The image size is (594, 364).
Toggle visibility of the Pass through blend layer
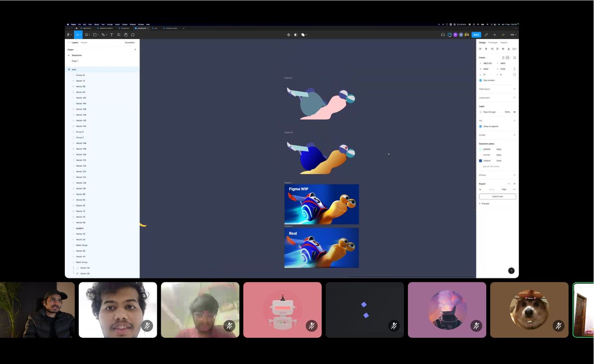click(513, 112)
